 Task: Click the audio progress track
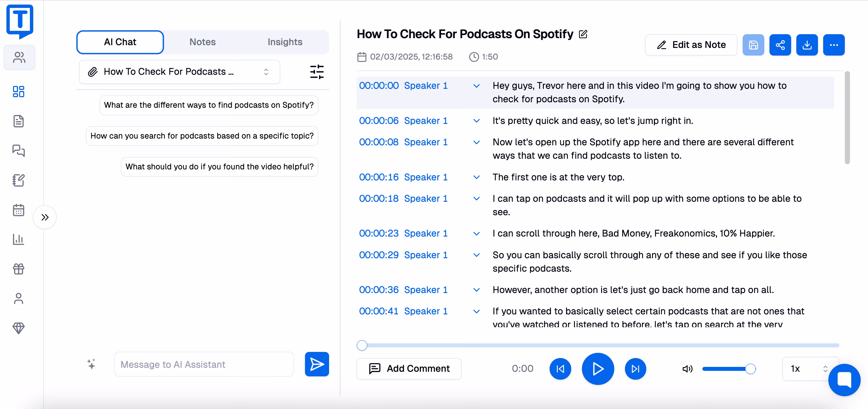pos(598,345)
